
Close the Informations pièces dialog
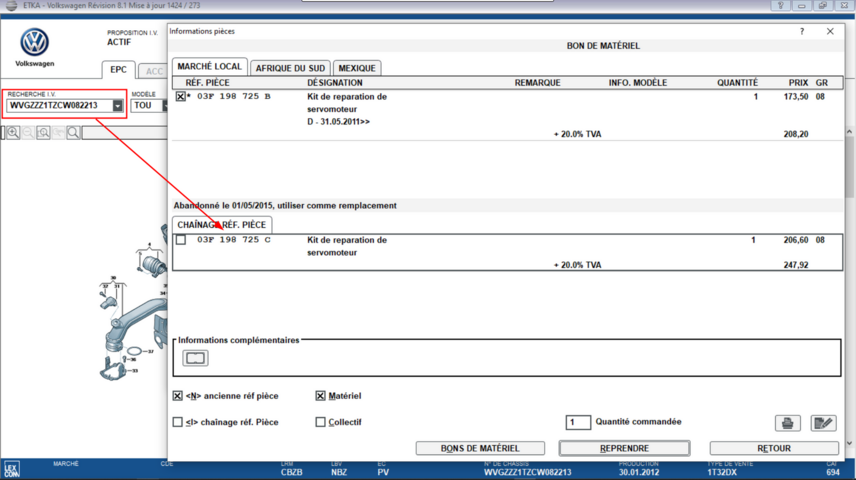[x=830, y=32]
